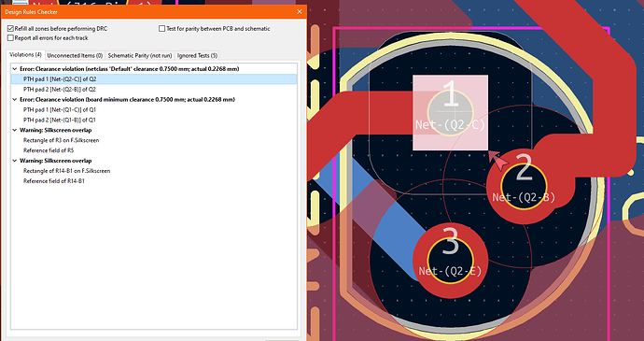Click pad 3 Net-(Q2-E) on the PCB

tap(450, 260)
